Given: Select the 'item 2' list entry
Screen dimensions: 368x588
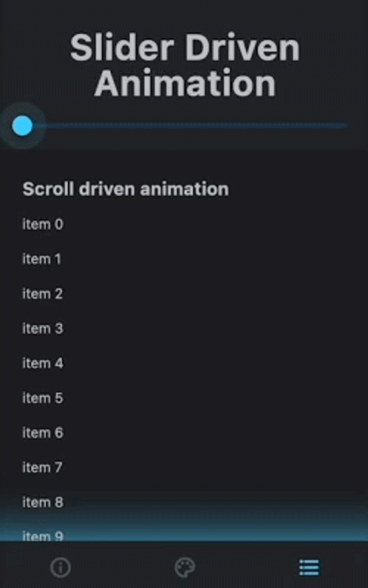Looking at the screenshot, I should pos(42,294).
